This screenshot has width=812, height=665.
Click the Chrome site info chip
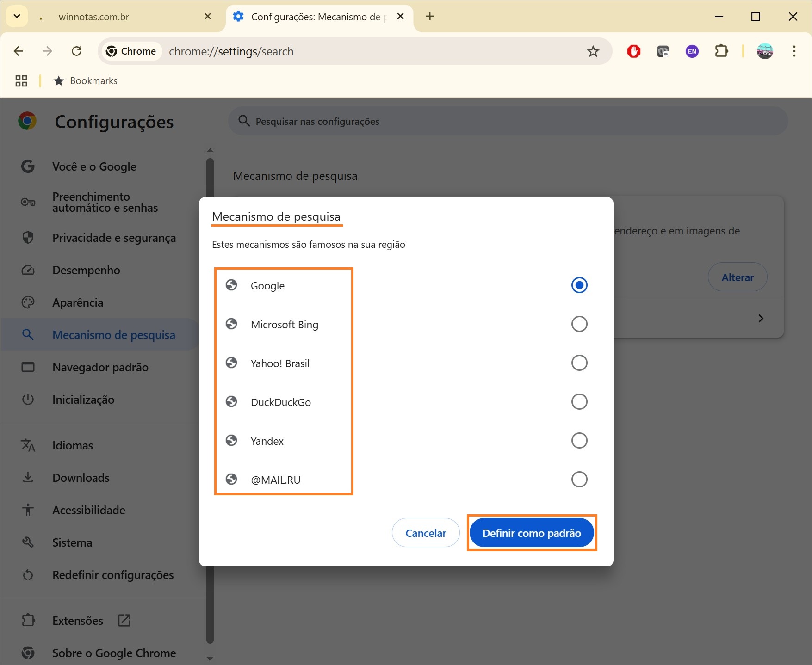131,51
